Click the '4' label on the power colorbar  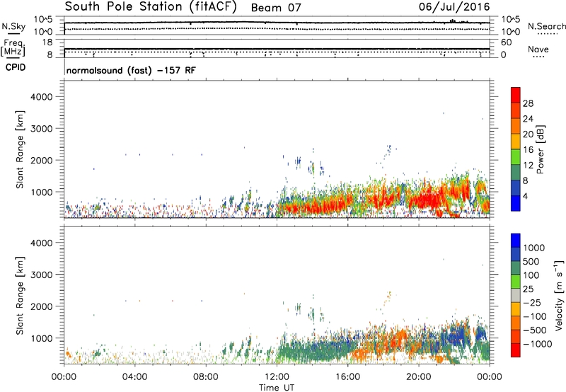pos(525,197)
